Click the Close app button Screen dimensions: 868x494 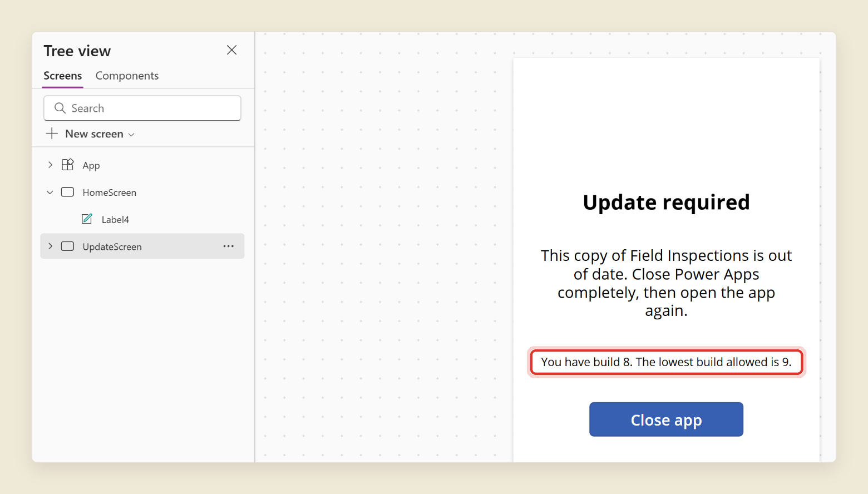pos(666,419)
